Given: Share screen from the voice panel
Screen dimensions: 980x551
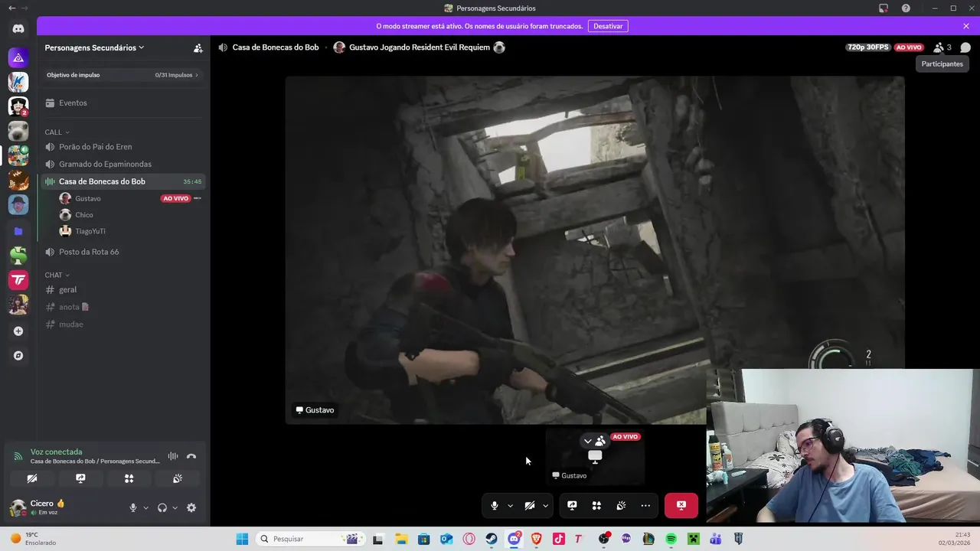Looking at the screenshot, I should pyautogui.click(x=80, y=478).
